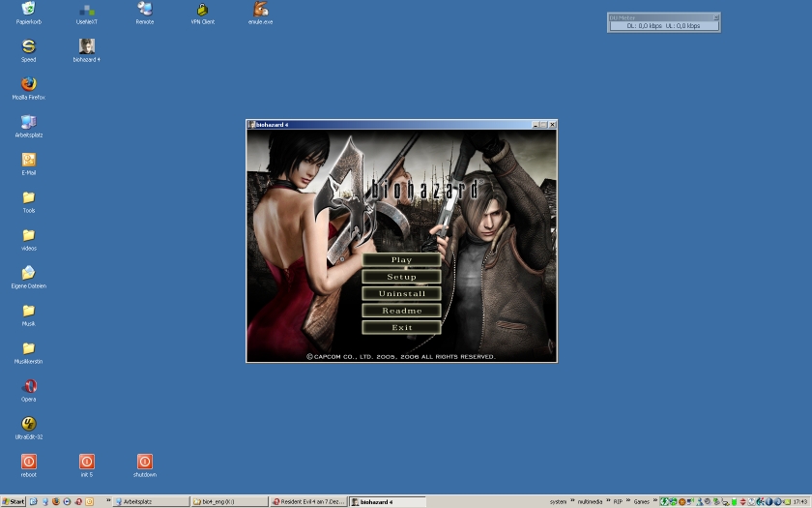Select the videos folder on desktop
Screen dimensions: 812x508
28,240
